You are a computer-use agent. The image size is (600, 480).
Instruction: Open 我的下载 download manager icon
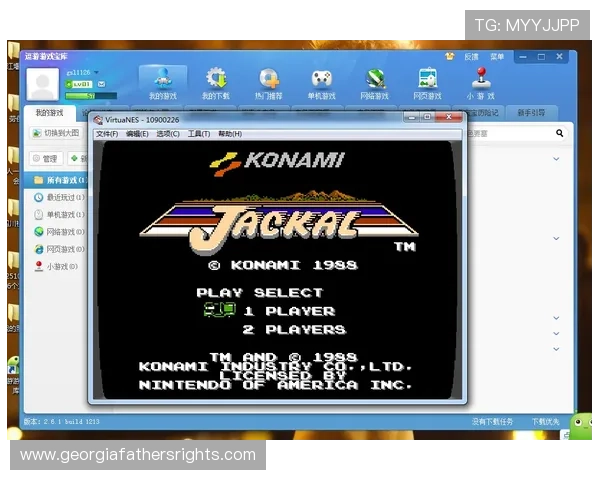(216, 83)
